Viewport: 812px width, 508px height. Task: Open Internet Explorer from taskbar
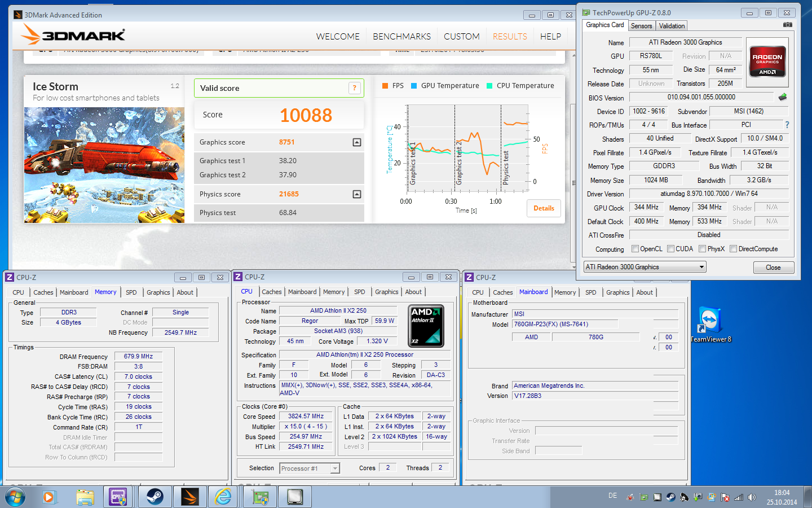point(223,497)
